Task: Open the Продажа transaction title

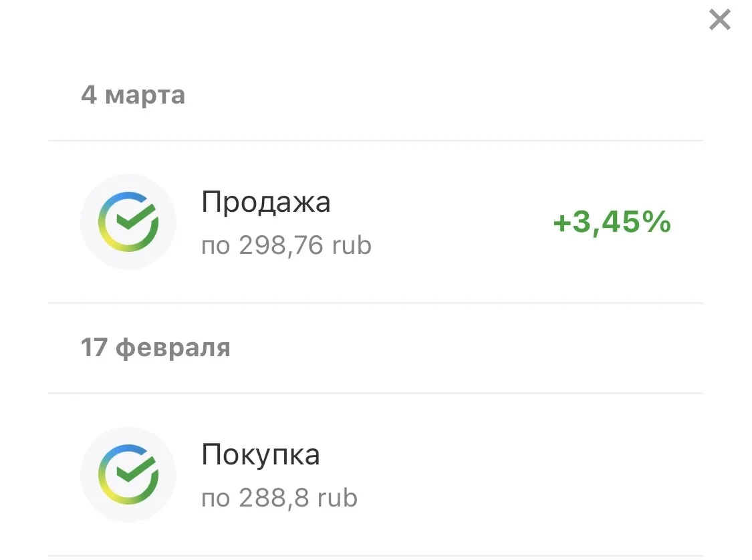Action: [x=265, y=202]
